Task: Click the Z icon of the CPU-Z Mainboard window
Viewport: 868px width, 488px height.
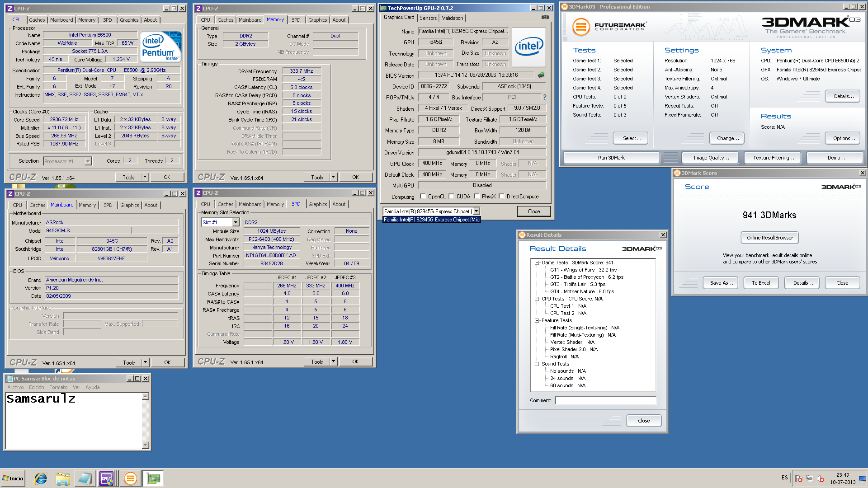Action: [x=10, y=194]
